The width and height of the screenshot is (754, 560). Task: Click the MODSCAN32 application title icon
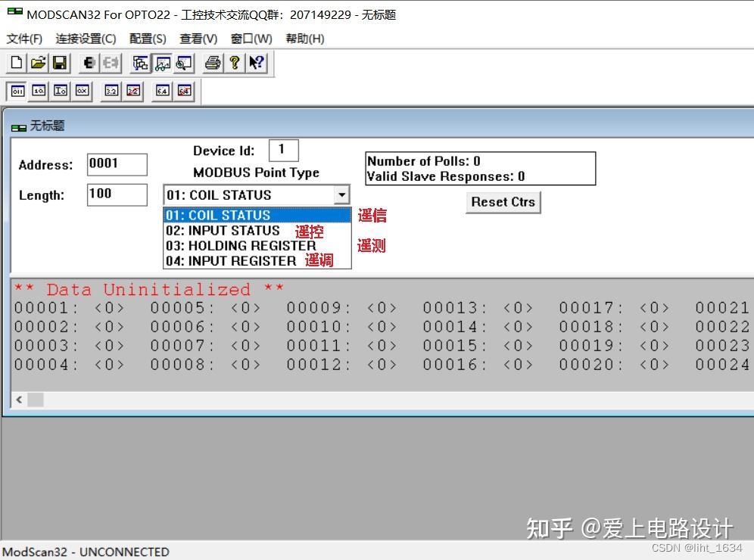pos(15,11)
